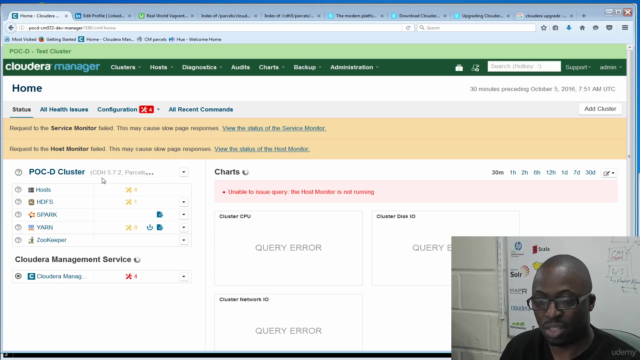The width and height of the screenshot is (640, 360).
Task: Open Firefox downloads arrow icon
Action: tap(569, 28)
